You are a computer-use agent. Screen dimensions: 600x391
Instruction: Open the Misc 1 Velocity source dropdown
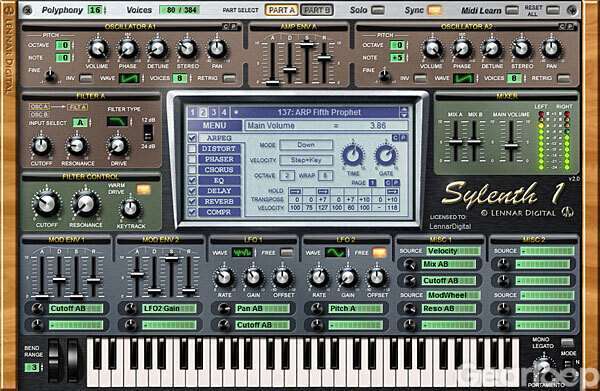click(453, 251)
